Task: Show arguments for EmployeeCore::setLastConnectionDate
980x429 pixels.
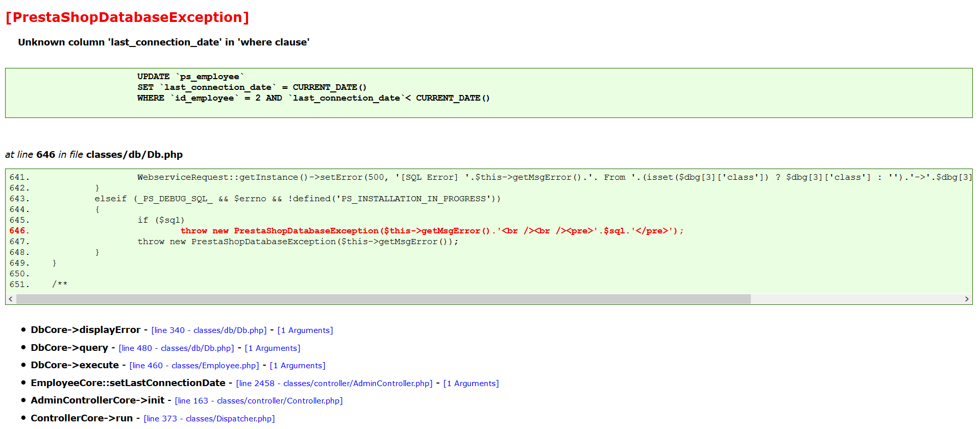Action: pyautogui.click(x=471, y=384)
